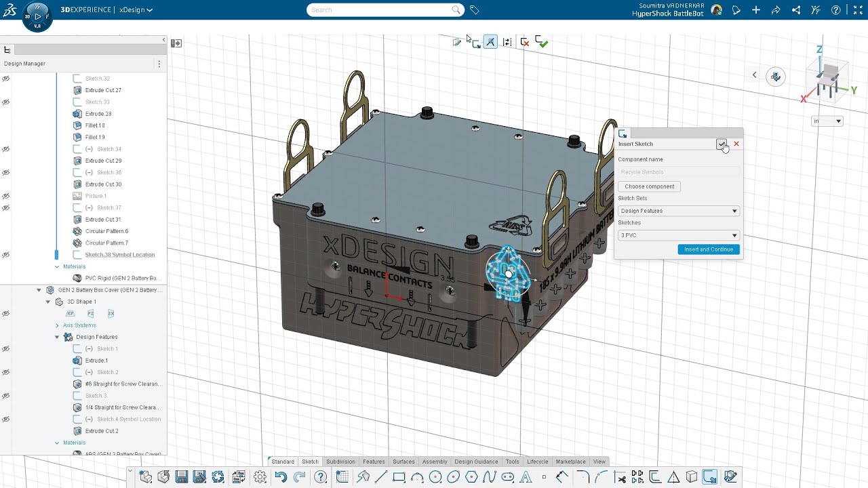
Task: Toggle visibility of Picture.1
Action: [6, 196]
